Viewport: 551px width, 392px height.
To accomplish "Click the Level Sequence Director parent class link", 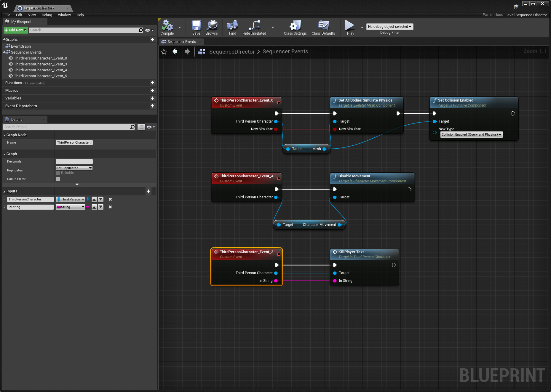I will tap(526, 15).
